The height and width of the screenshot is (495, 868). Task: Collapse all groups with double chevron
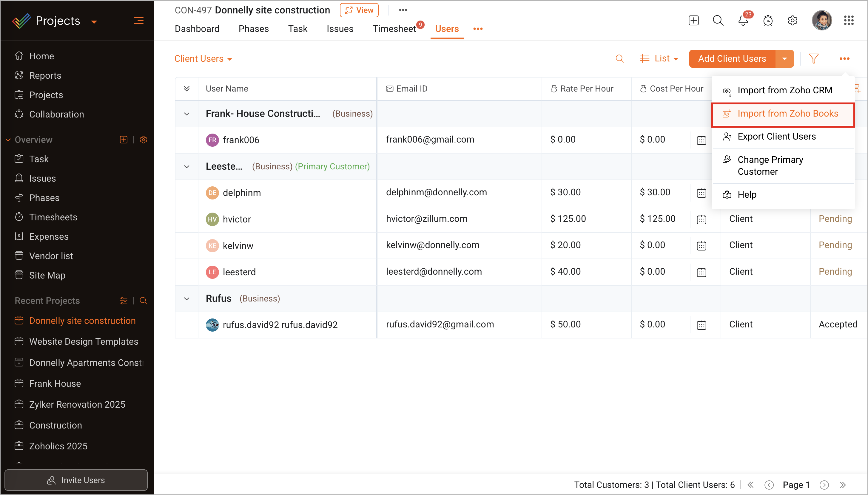click(x=187, y=89)
